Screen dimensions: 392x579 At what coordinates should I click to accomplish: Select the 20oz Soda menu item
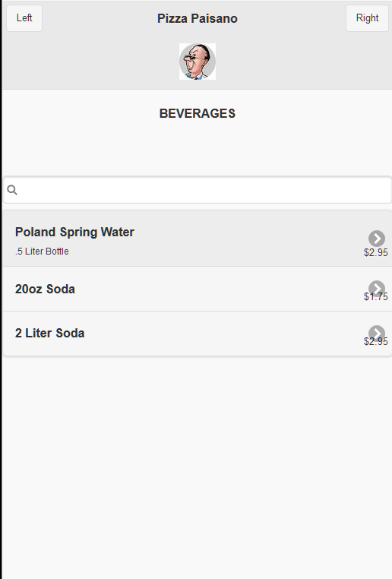197,289
